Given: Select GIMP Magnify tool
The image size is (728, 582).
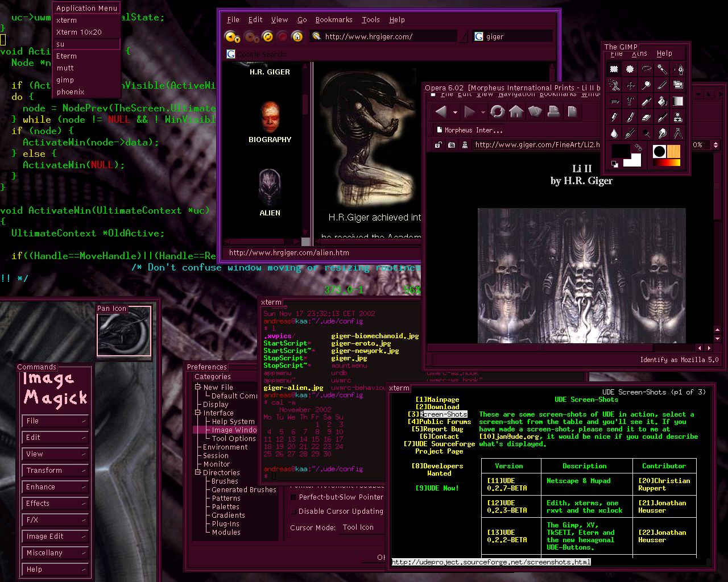Looking at the screenshot, I should tap(646, 85).
